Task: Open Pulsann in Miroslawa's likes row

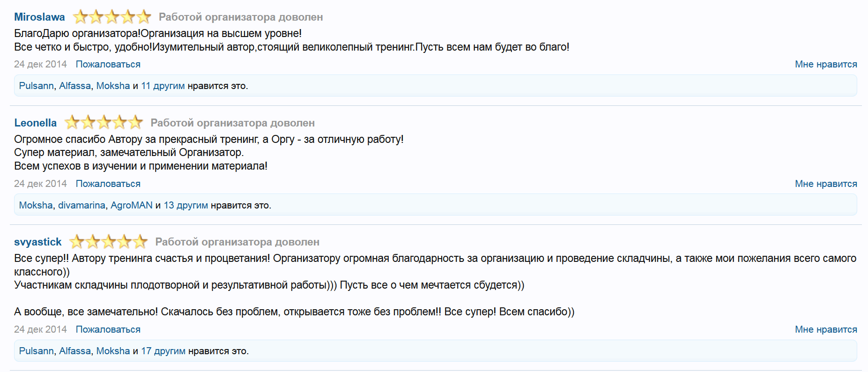Action: click(36, 86)
